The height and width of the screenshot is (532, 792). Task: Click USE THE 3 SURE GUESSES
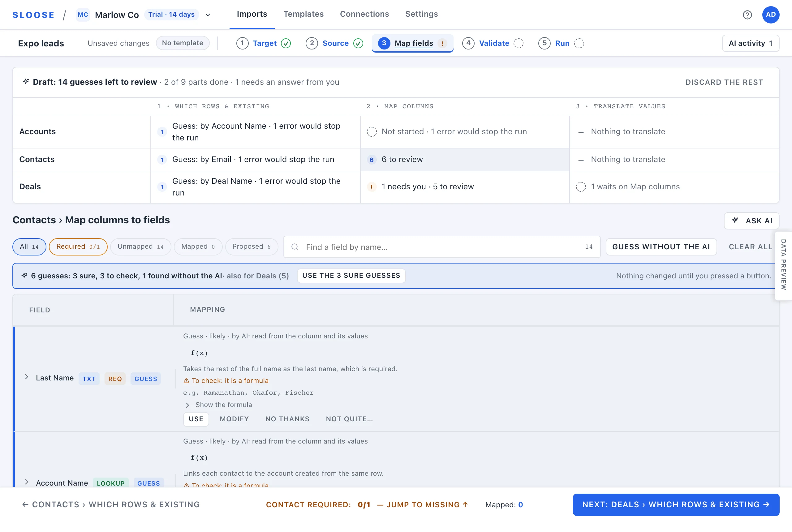tap(351, 276)
